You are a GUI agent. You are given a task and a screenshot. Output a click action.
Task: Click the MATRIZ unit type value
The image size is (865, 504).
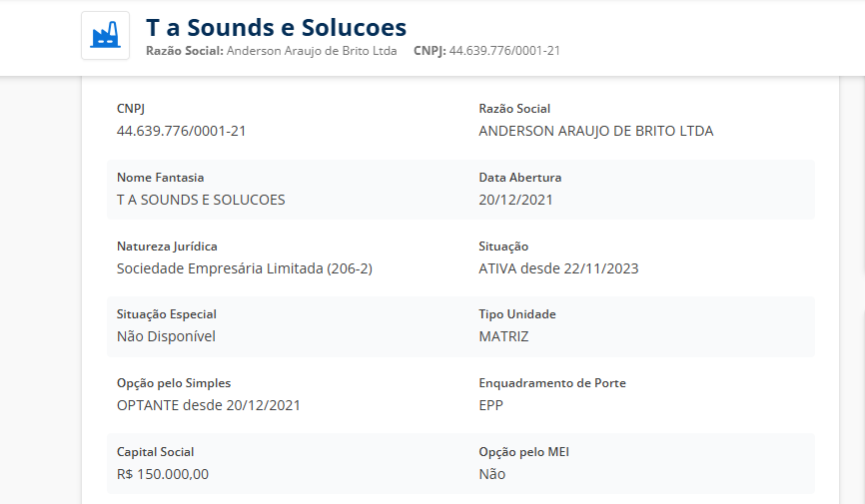(504, 336)
